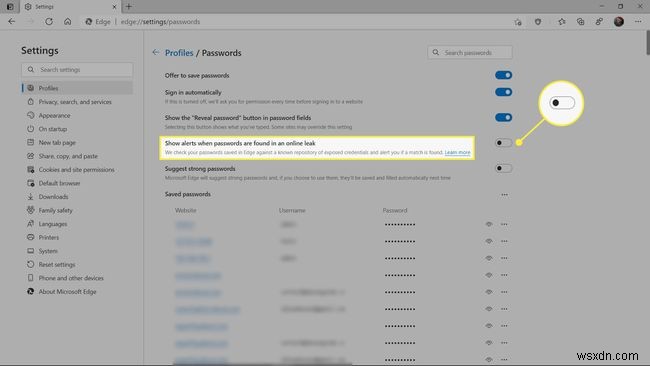Click the page vertical scrollbar
Image resolution: width=650 pixels, height=366 pixels.
(x=648, y=43)
